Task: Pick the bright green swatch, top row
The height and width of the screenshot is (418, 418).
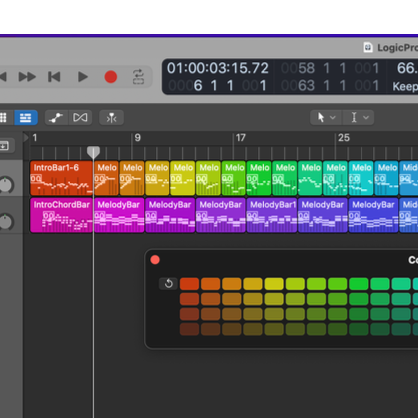Action: tap(359, 284)
